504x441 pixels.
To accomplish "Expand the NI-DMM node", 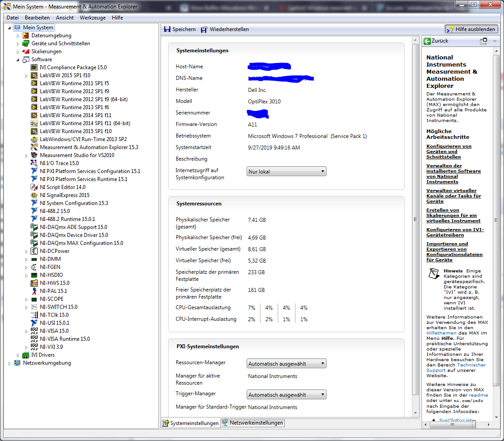I will (x=26, y=260).
